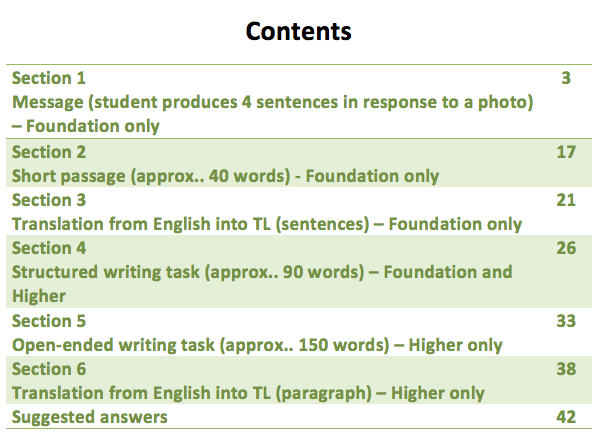Open the Section 6 heading
This screenshot has height=448, width=597.
(x=49, y=369)
